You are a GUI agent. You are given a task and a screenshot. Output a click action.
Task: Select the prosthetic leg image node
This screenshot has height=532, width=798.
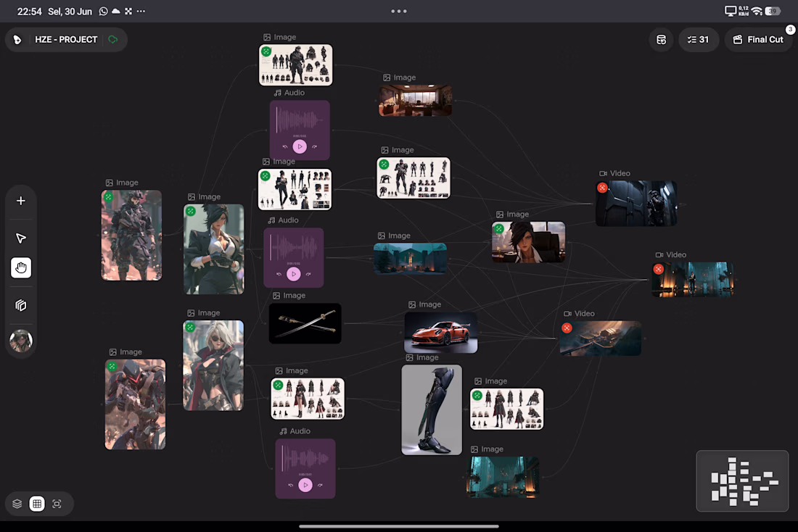click(432, 410)
